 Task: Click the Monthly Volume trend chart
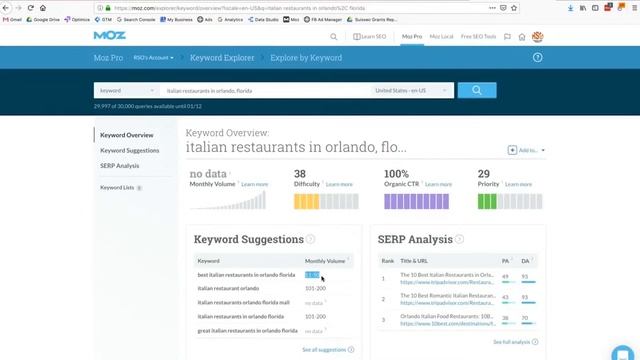(228, 200)
